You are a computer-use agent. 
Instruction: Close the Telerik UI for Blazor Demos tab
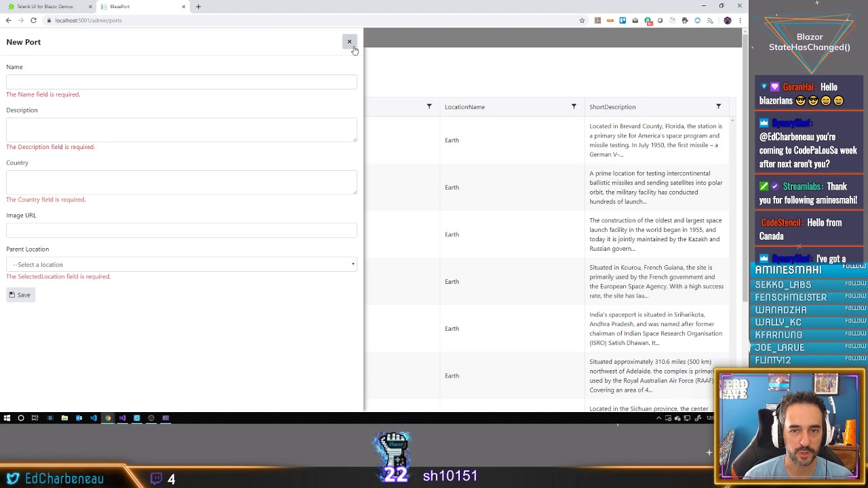[x=90, y=7]
